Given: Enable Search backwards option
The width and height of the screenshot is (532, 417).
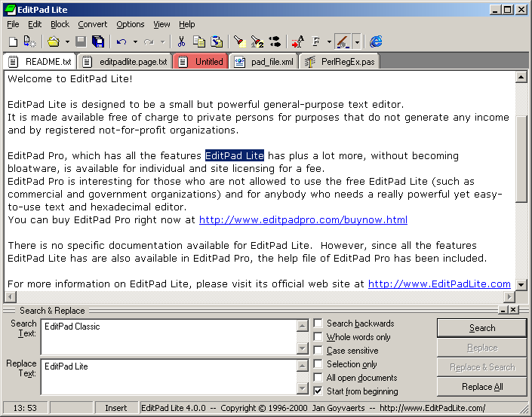Looking at the screenshot, I should coord(318,323).
